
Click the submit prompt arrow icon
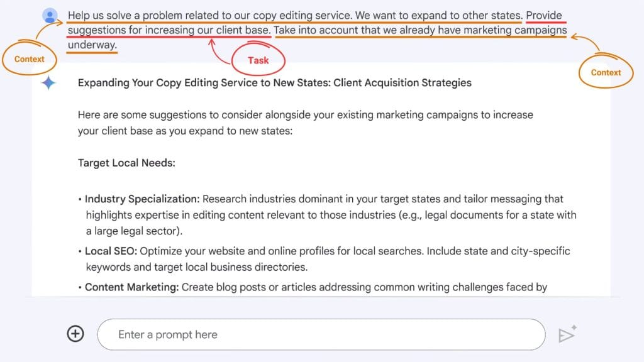pos(567,334)
